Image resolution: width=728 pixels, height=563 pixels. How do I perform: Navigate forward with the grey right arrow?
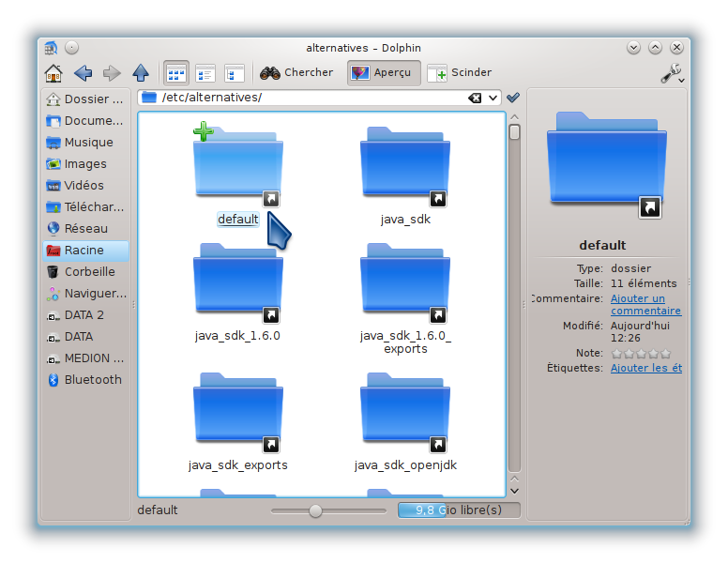point(112,73)
